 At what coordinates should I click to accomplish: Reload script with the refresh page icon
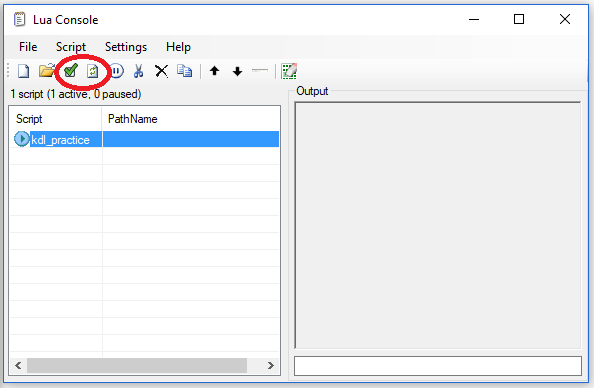click(x=92, y=71)
